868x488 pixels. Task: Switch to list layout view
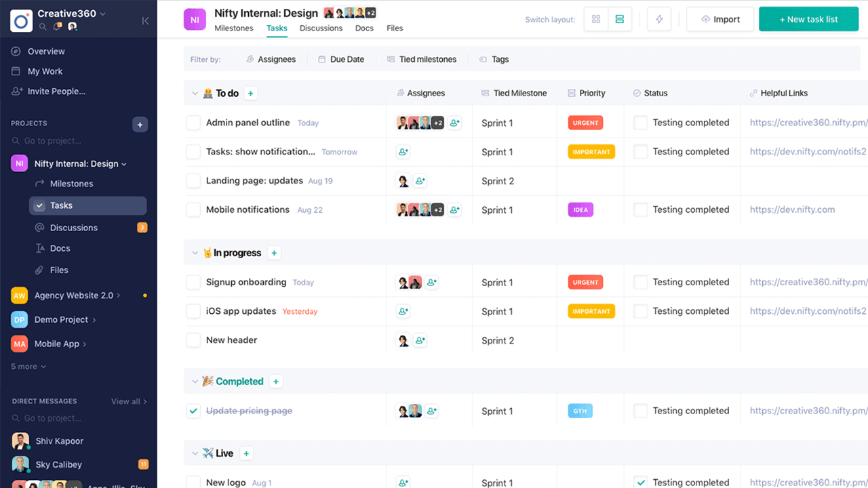coord(619,20)
